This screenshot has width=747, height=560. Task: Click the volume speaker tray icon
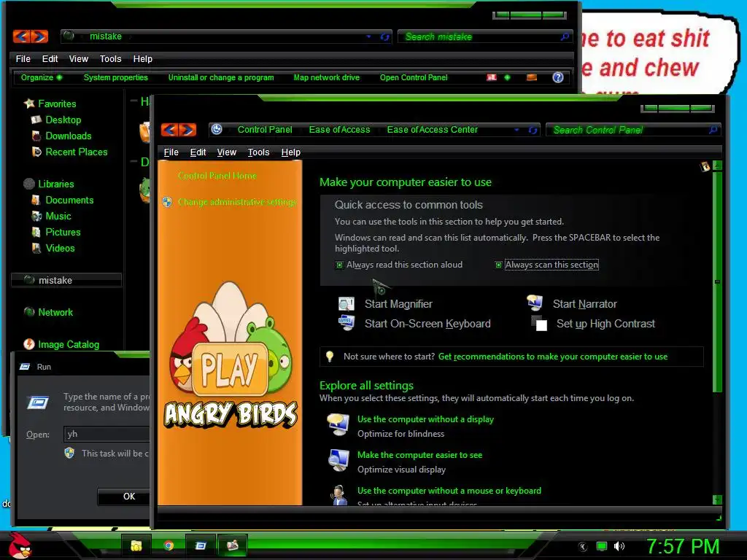point(619,546)
